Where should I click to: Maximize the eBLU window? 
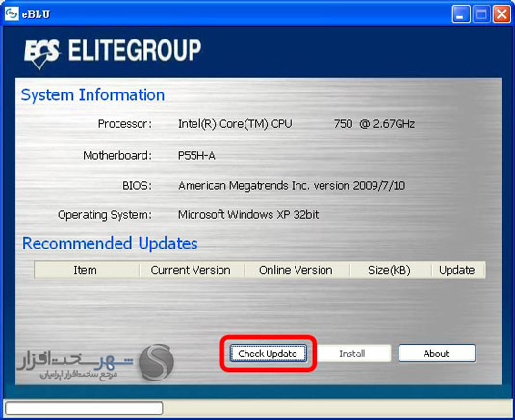coord(481,14)
